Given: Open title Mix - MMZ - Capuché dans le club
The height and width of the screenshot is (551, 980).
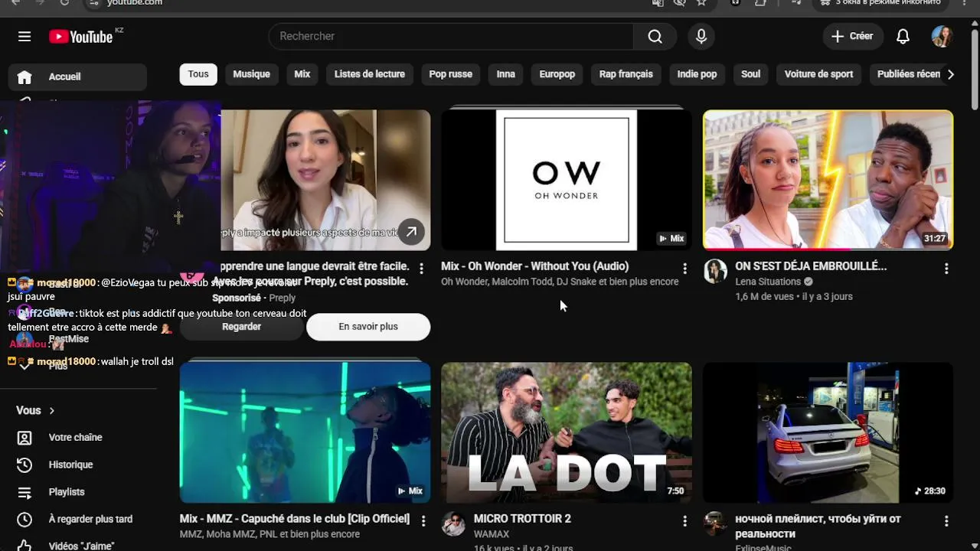Looking at the screenshot, I should pos(295,519).
